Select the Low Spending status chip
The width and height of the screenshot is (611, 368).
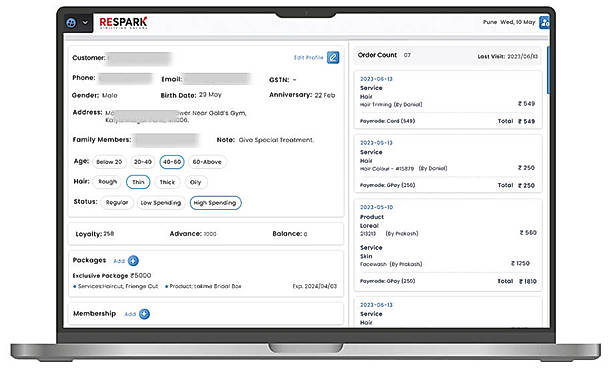161,203
